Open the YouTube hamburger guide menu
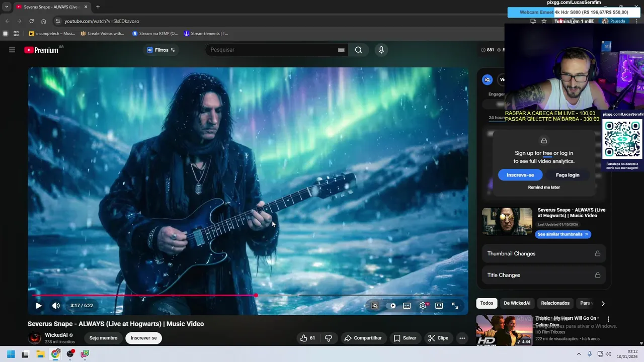 click(x=12, y=50)
